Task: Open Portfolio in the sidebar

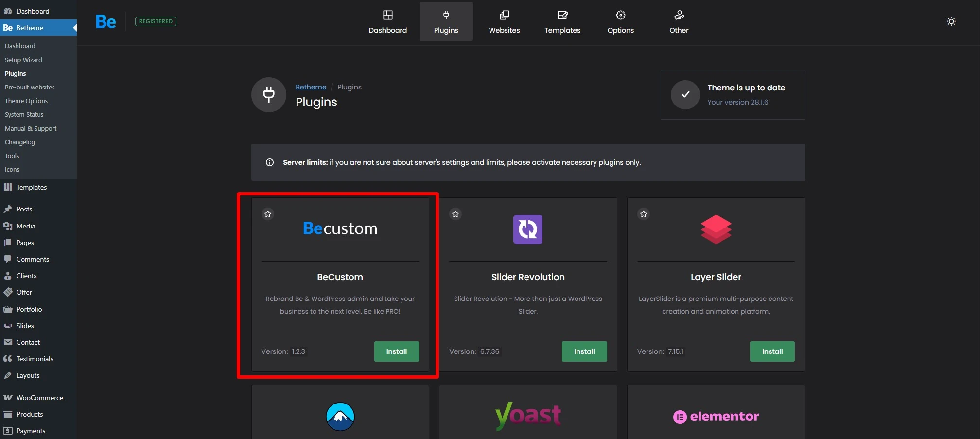Action: pos(38,309)
